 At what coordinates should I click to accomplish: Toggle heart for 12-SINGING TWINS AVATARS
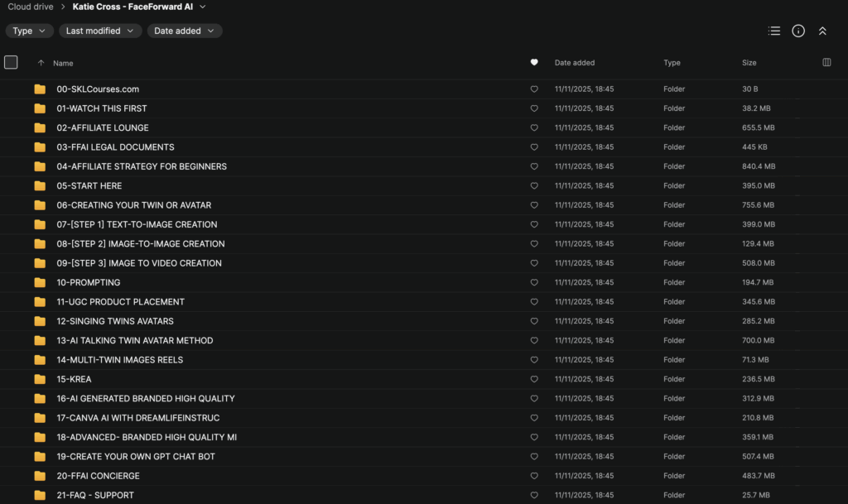pos(534,321)
